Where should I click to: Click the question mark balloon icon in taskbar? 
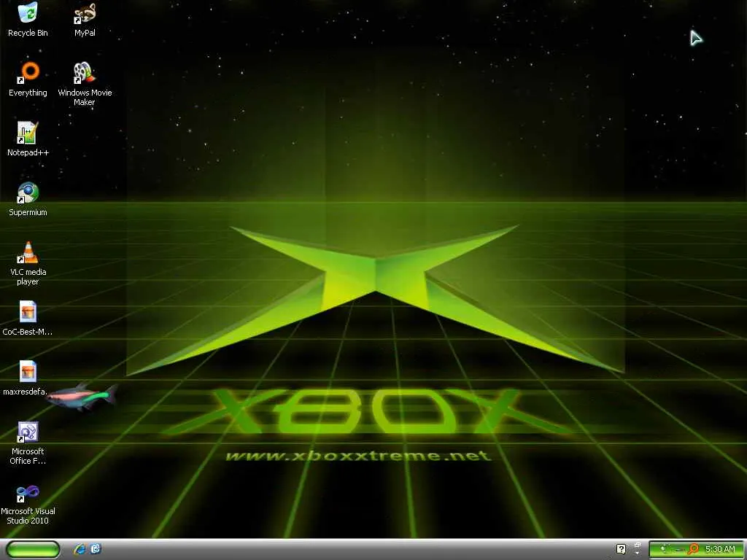point(621,549)
